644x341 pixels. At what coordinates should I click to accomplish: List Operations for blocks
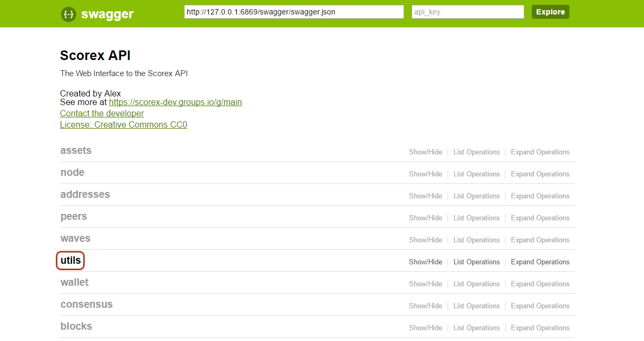(x=477, y=328)
